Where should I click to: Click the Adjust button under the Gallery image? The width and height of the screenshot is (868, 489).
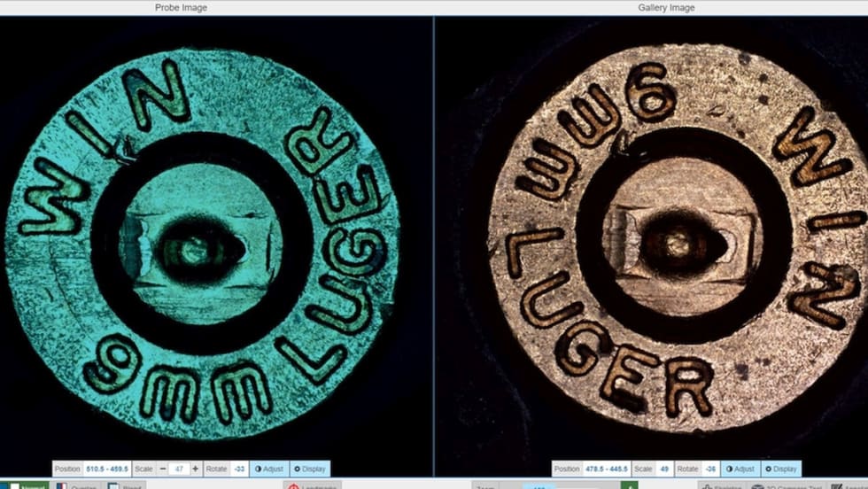(x=740, y=469)
